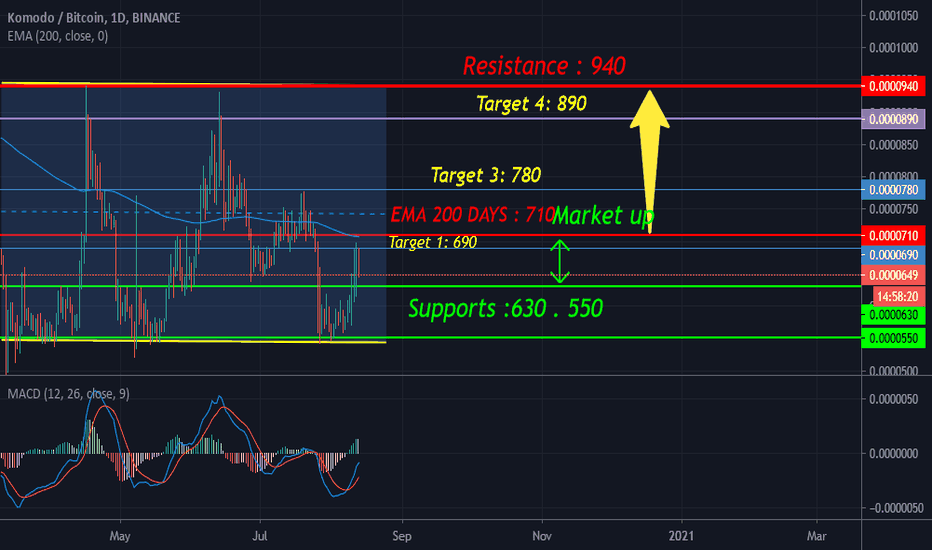Click the red 0.0000940 price label

[893, 86]
